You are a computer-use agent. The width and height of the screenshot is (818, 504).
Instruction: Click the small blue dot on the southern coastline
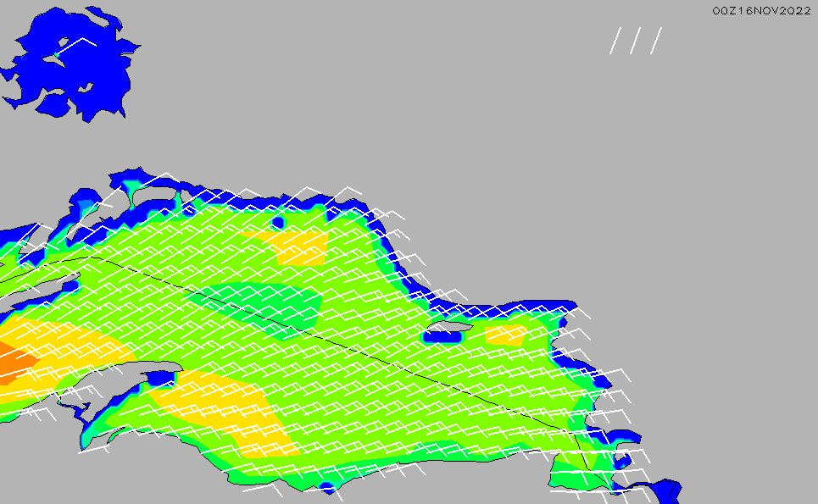(327, 488)
